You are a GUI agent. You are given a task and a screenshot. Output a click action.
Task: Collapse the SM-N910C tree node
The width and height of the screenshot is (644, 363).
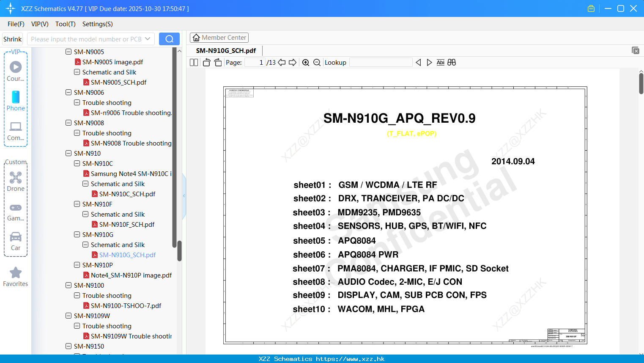click(77, 163)
